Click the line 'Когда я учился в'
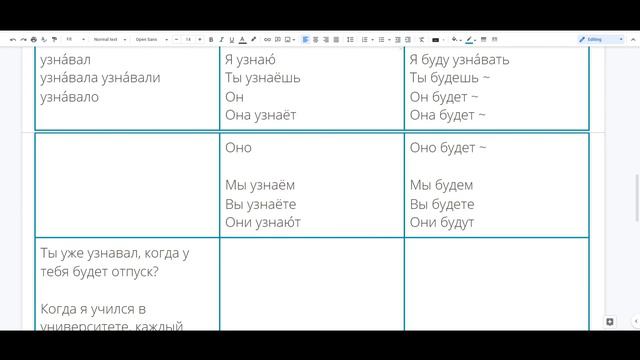 pos(93,309)
